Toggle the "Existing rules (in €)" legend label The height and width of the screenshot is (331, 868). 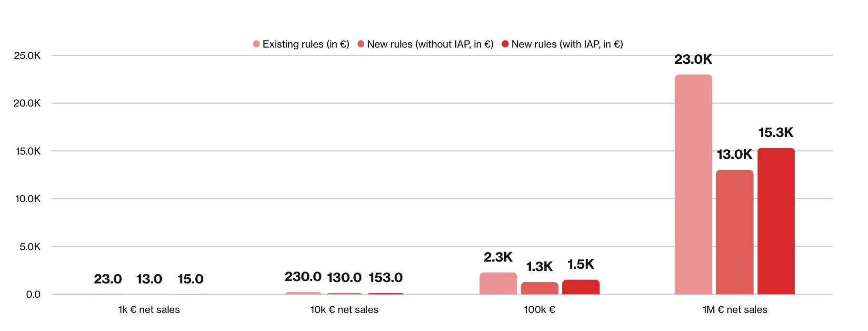coord(306,44)
